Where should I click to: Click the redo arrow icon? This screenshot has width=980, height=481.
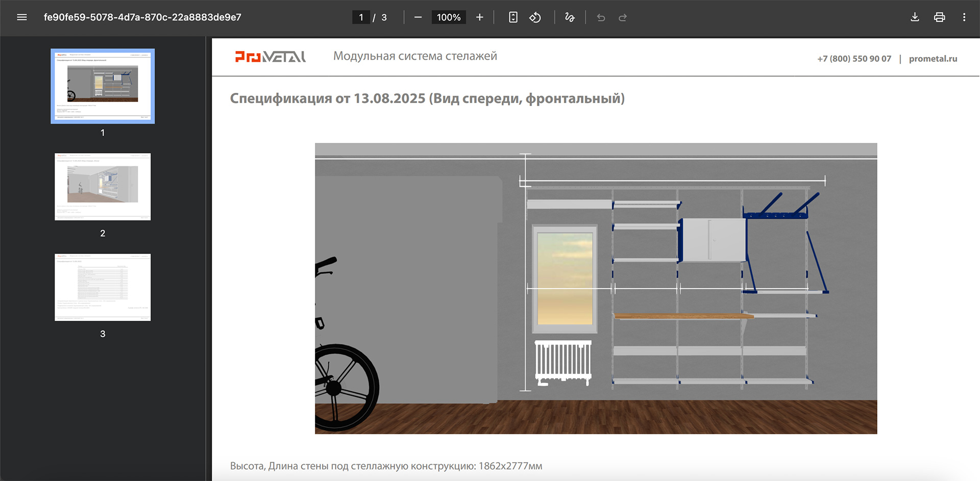coord(623,18)
